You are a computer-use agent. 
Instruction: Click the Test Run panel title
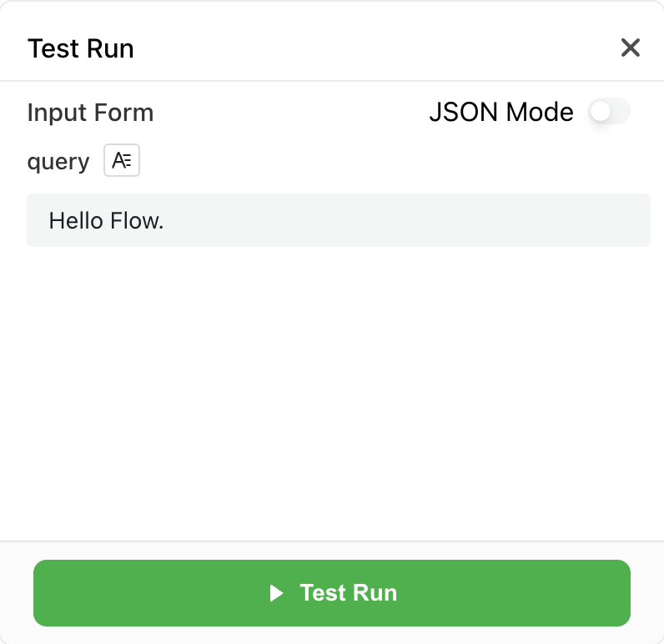point(80,48)
